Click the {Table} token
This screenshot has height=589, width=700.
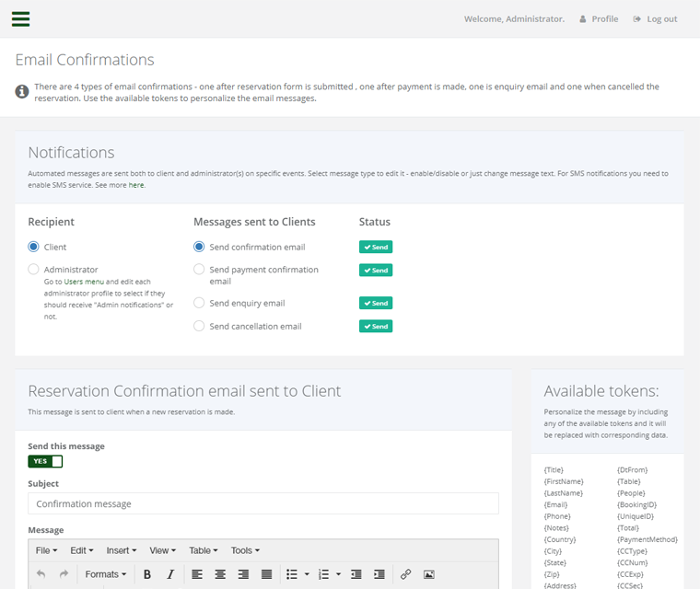[x=628, y=481]
